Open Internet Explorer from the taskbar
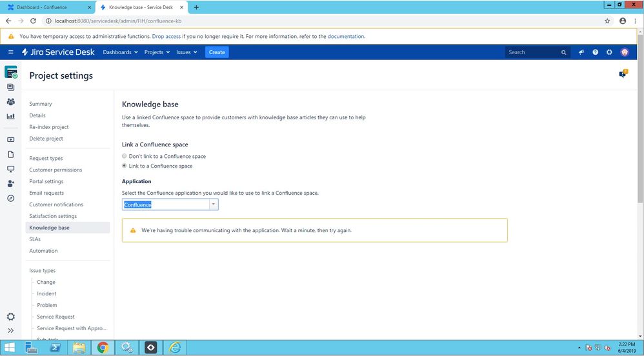This screenshot has width=644, height=356. point(175,348)
